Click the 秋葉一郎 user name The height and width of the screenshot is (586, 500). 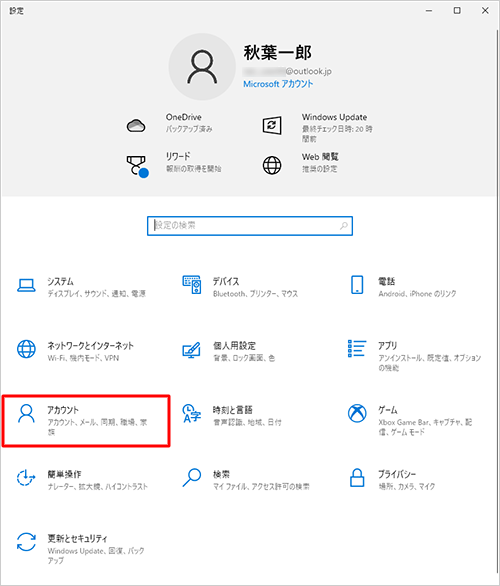point(278,52)
